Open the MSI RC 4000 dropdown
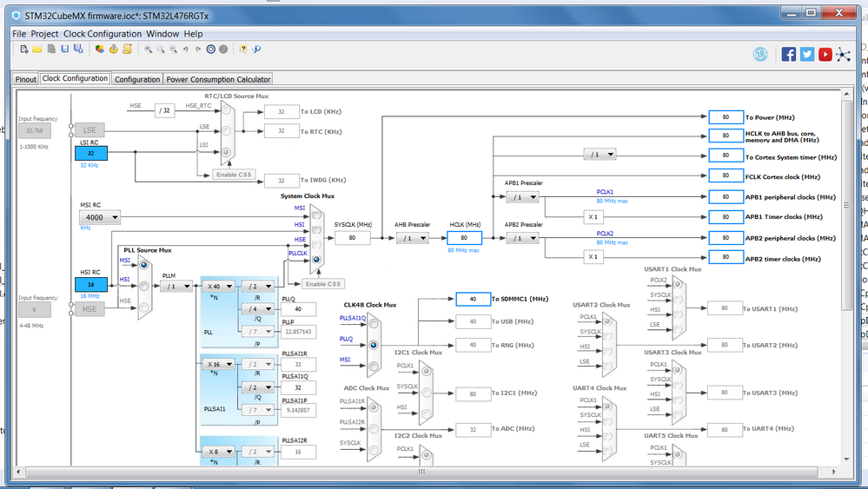Image resolution: width=868 pixels, height=489 pixels. coord(100,217)
